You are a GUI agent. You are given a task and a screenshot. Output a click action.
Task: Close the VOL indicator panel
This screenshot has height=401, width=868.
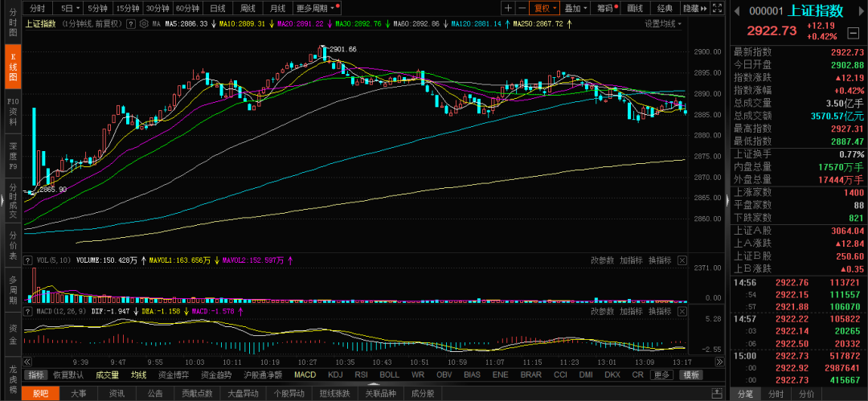pyautogui.click(x=682, y=260)
